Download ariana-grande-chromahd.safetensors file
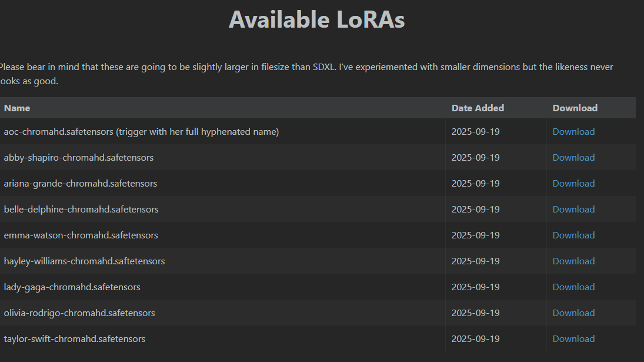Screen dimensions: 644x362 click(x=573, y=183)
